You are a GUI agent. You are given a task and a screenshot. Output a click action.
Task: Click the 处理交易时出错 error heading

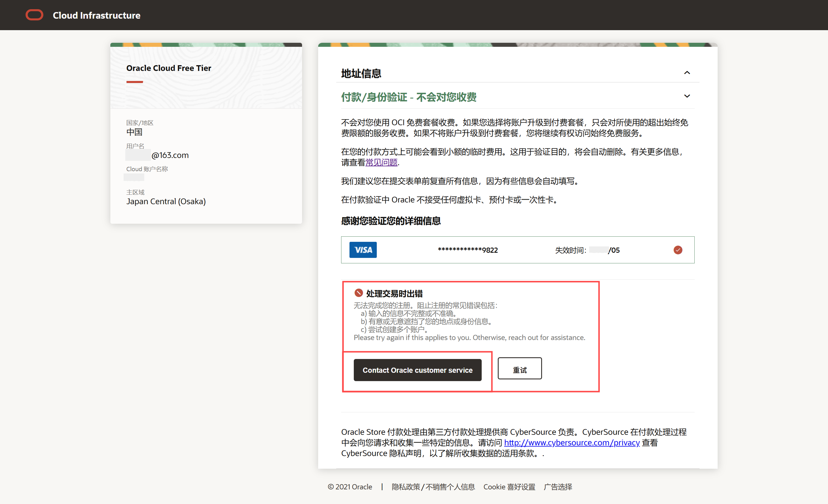tap(394, 293)
